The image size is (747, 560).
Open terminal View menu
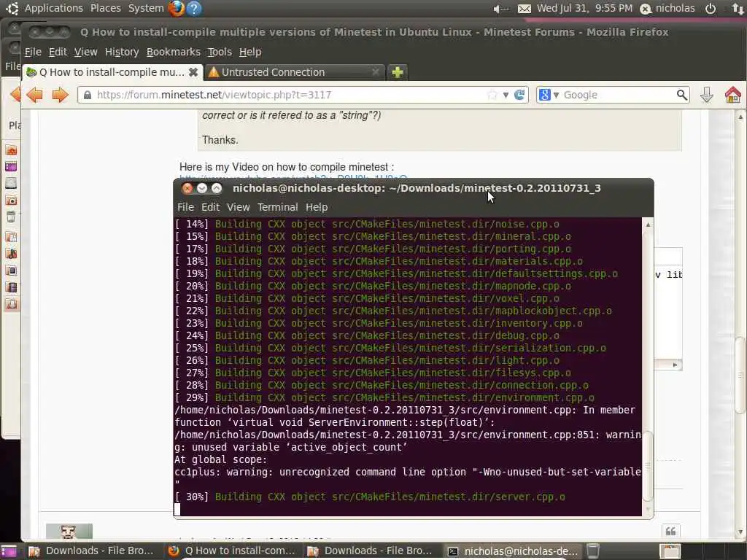[x=239, y=207]
